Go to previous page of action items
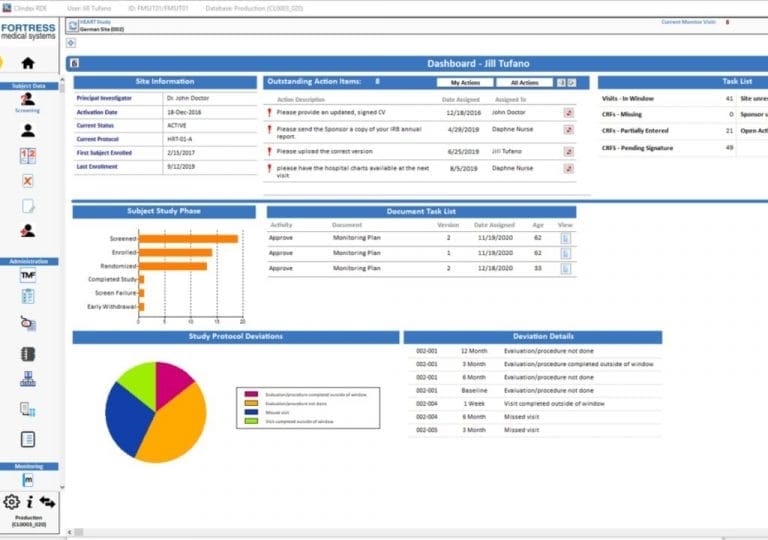768x540 pixels. [x=561, y=83]
